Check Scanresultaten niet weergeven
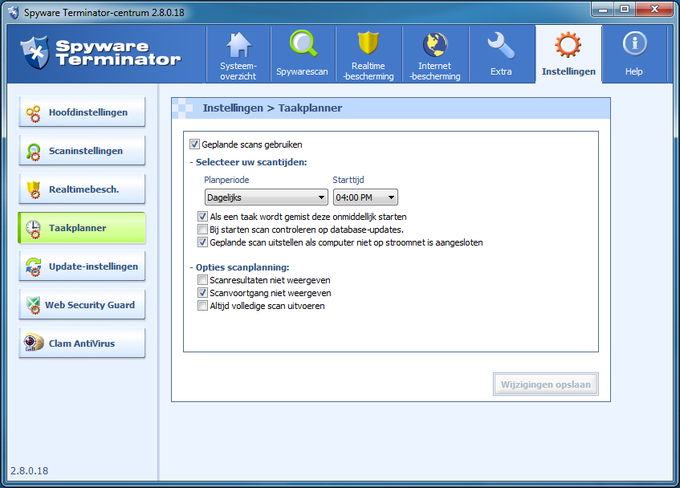 [x=203, y=280]
